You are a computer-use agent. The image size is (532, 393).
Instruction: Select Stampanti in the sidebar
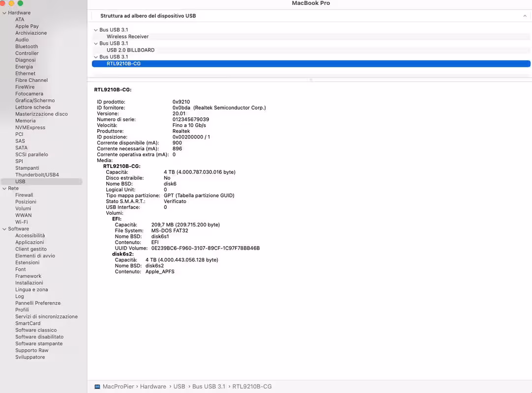pyautogui.click(x=27, y=168)
